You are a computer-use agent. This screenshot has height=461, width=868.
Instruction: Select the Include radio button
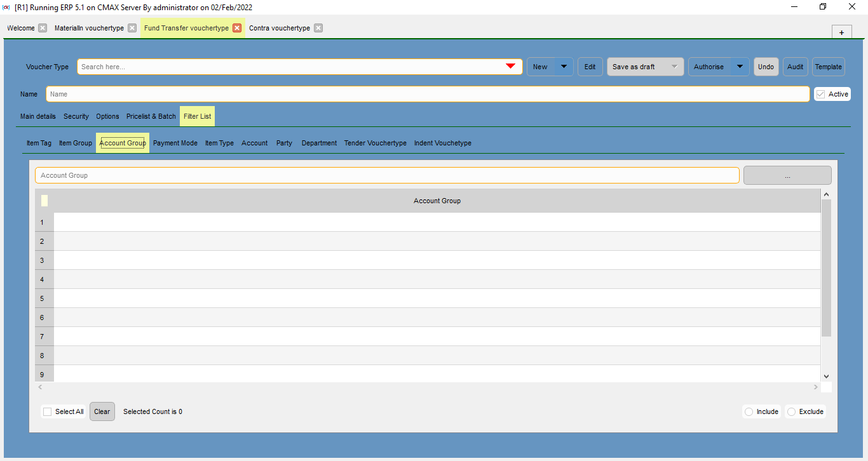coord(750,411)
